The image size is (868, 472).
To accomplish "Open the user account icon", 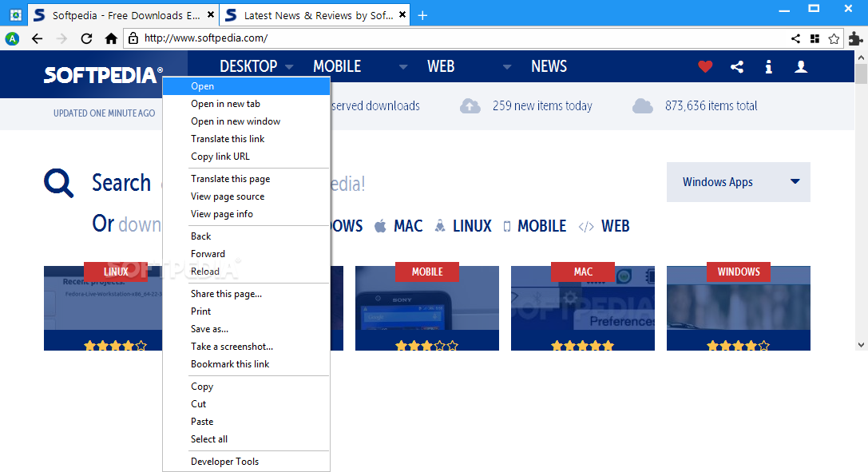I will tap(801, 67).
